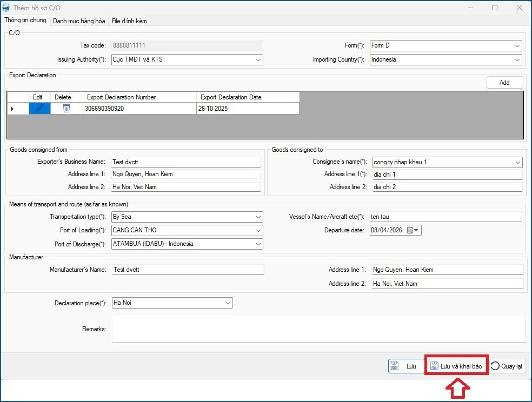This screenshot has width=532, height=402.
Task: Click Lưu và khai báo button
Action: click(456, 366)
